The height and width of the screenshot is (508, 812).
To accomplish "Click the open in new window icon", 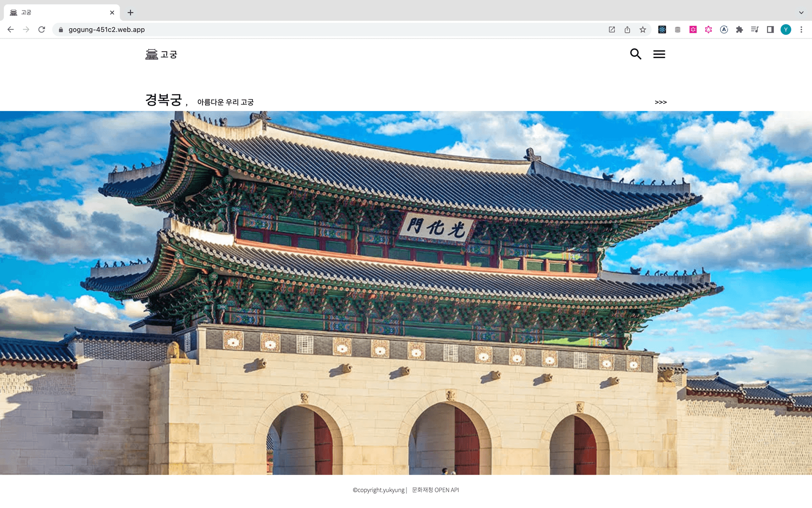I will 612,30.
